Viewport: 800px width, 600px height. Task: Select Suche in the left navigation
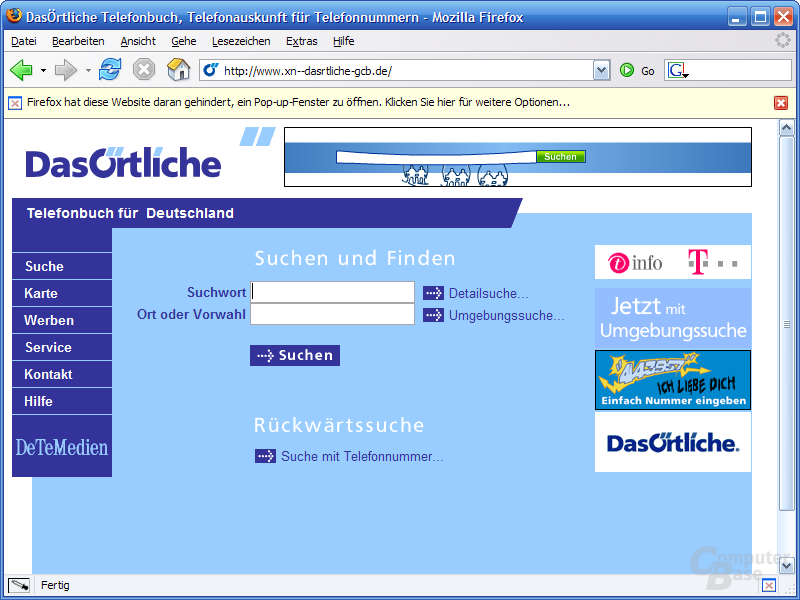(62, 266)
